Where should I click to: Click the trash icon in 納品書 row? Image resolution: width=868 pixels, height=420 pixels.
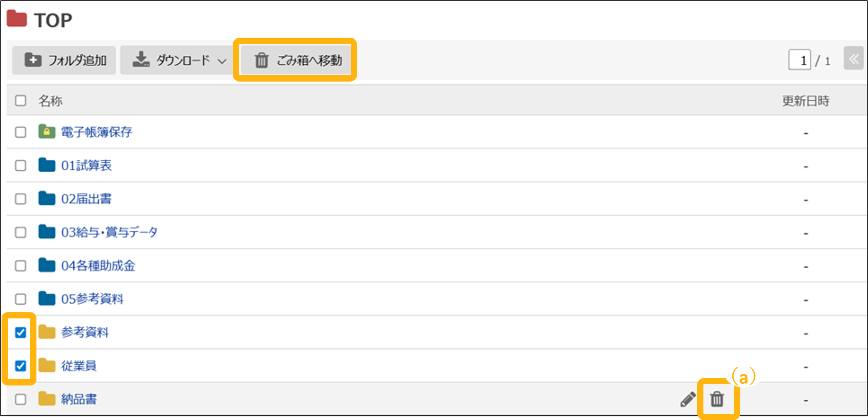tap(717, 399)
